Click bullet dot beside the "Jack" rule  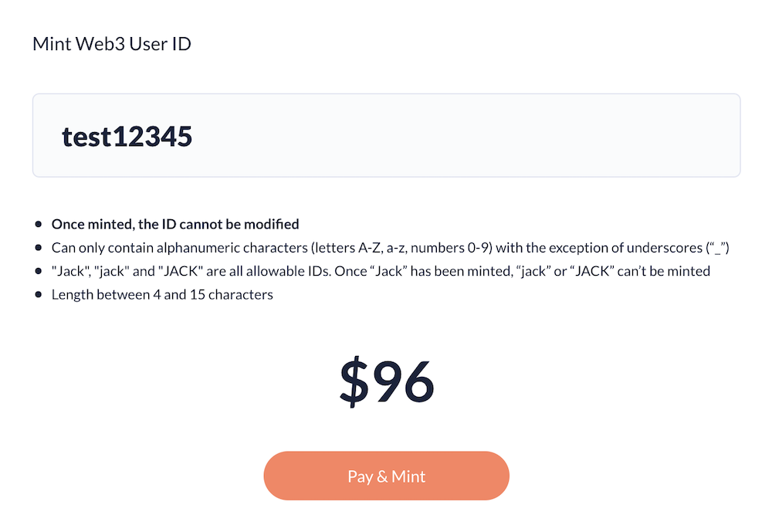(39, 271)
